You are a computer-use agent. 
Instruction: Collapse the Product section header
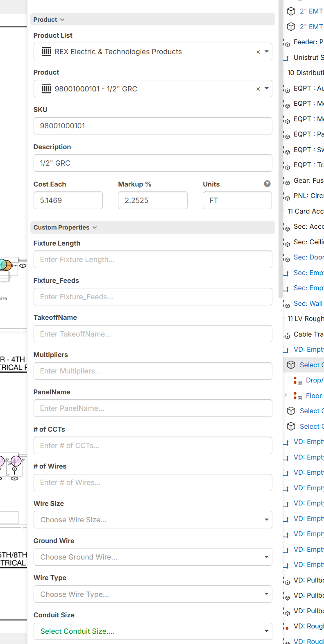(x=49, y=20)
